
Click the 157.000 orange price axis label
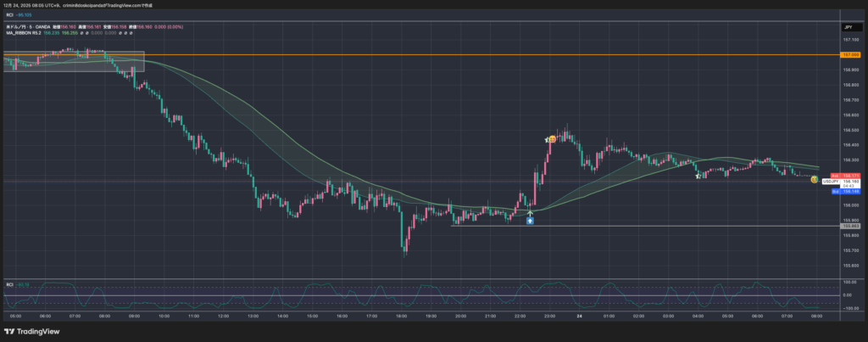click(850, 55)
